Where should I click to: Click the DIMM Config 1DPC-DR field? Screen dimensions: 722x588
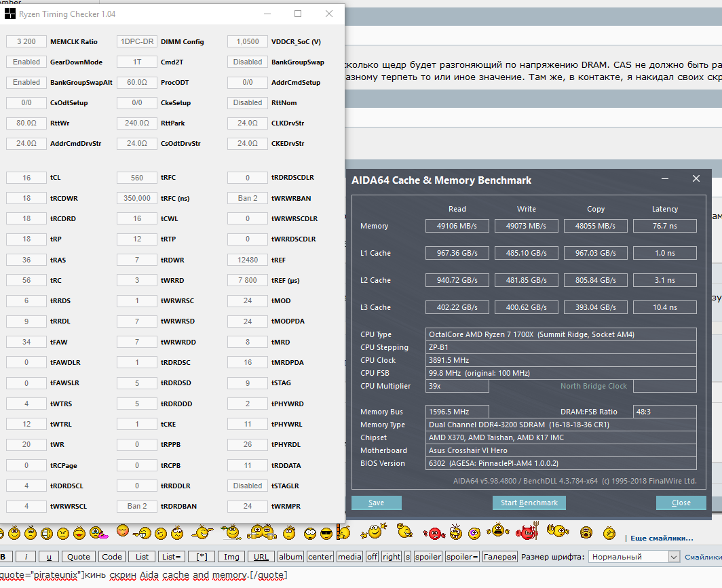pos(137,41)
